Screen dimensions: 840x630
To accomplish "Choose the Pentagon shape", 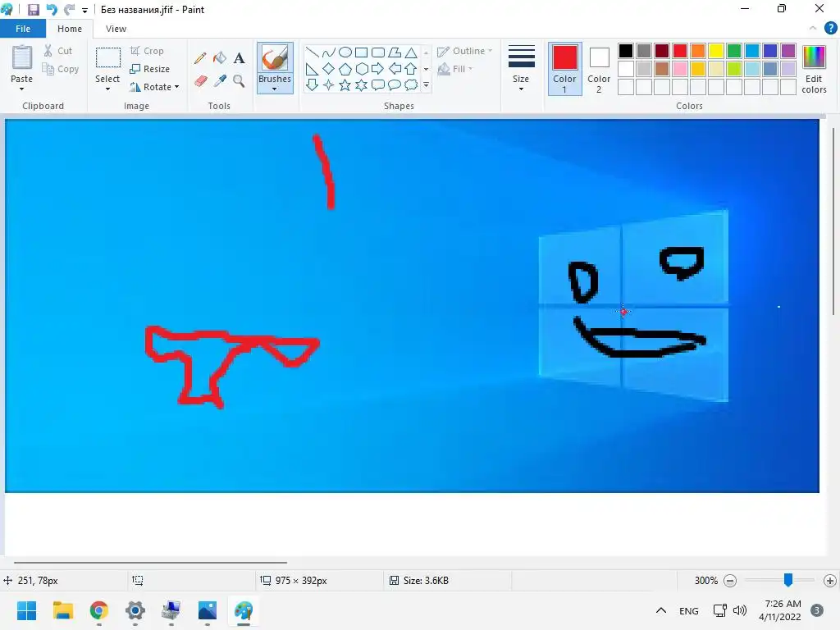I will coord(345,69).
